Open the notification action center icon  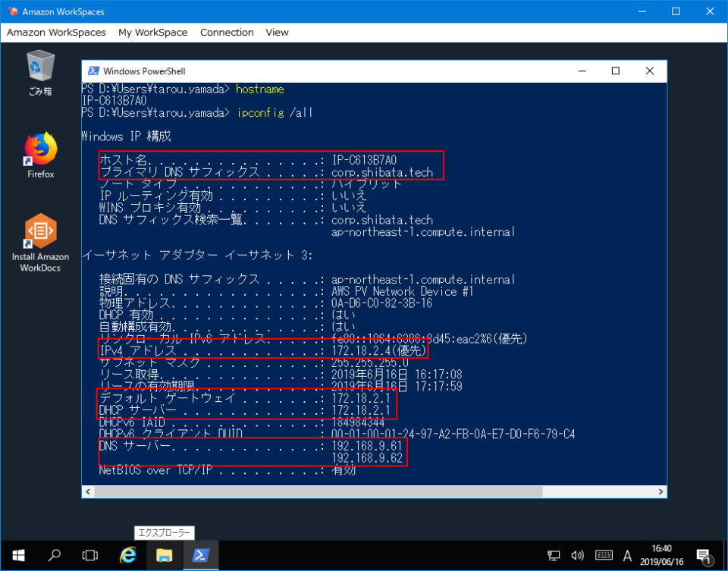(x=703, y=557)
